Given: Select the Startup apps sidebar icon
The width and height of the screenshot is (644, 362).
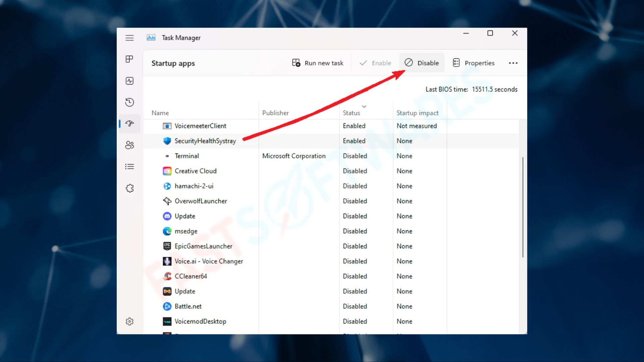Looking at the screenshot, I should tap(129, 124).
